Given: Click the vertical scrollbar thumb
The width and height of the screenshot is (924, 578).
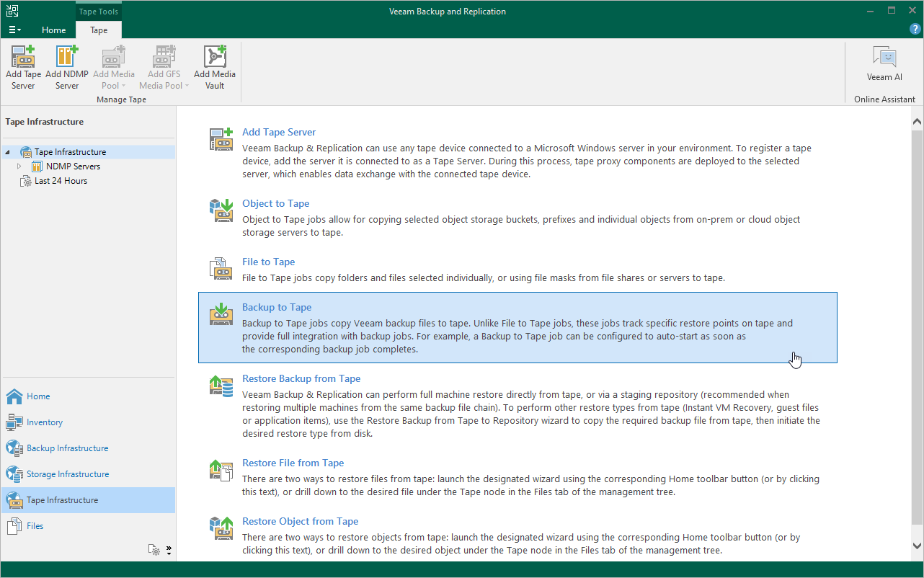Looking at the screenshot, I should [x=918, y=328].
